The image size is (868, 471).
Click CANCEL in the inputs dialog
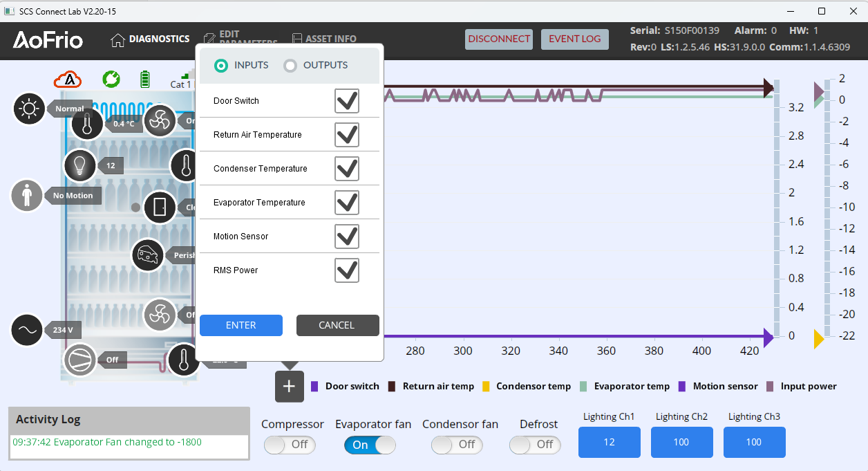click(338, 326)
